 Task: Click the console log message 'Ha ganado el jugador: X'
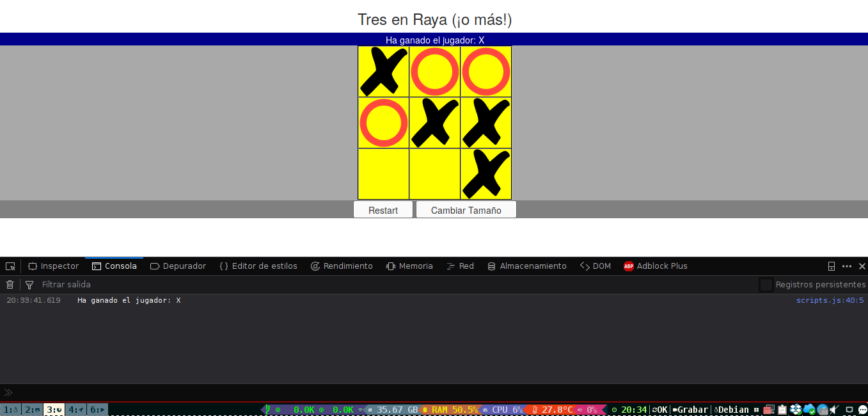[129, 300]
